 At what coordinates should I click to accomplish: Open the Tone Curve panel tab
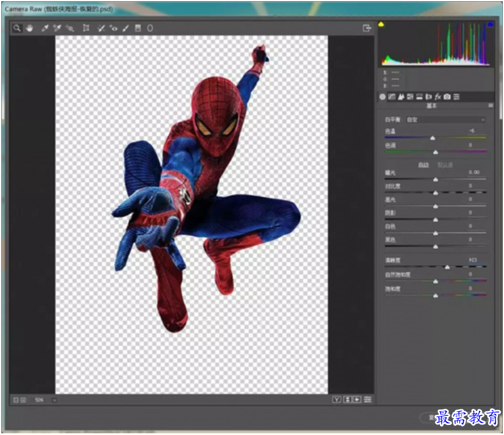[x=391, y=96]
